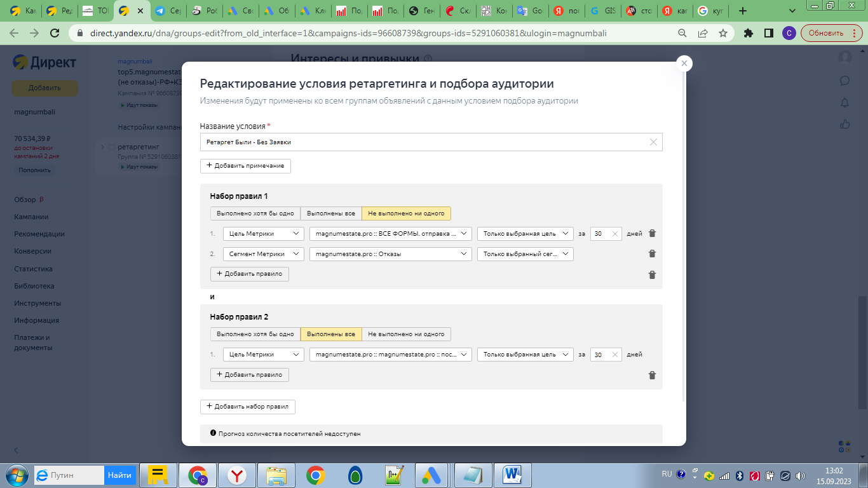Viewport: 868px width, 488px height.
Task: Open Microsoft Word from the taskbar
Action: click(x=512, y=475)
